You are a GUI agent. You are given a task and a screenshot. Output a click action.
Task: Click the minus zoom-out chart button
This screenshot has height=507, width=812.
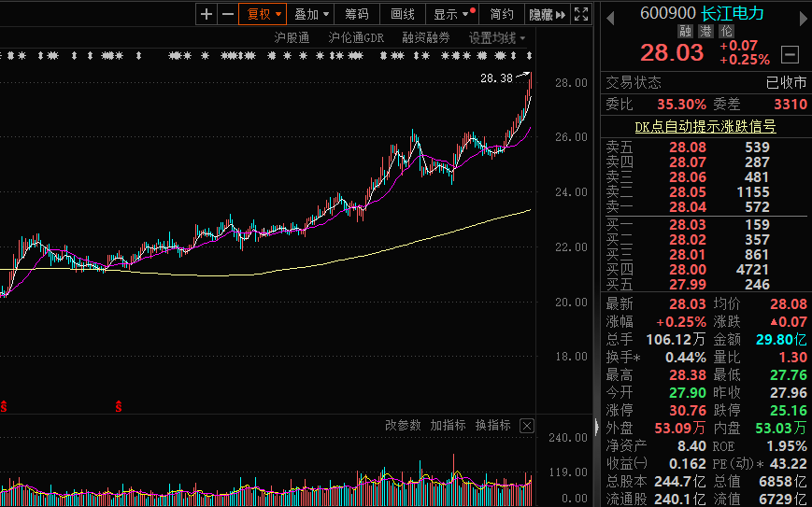pyautogui.click(x=227, y=14)
